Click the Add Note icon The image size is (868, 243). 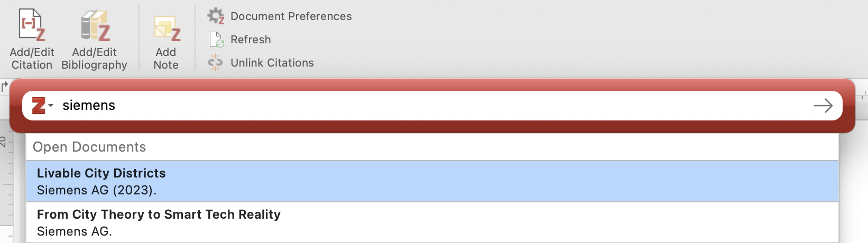coord(167,28)
